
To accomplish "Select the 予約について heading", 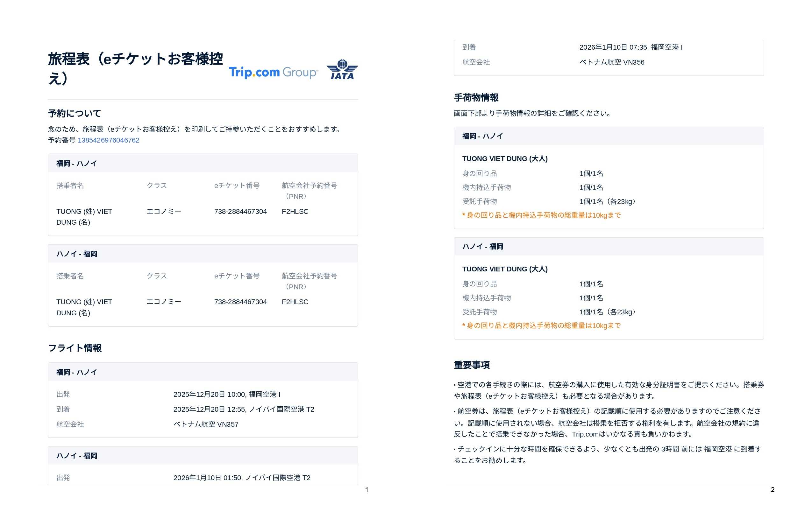I will point(75,113).
